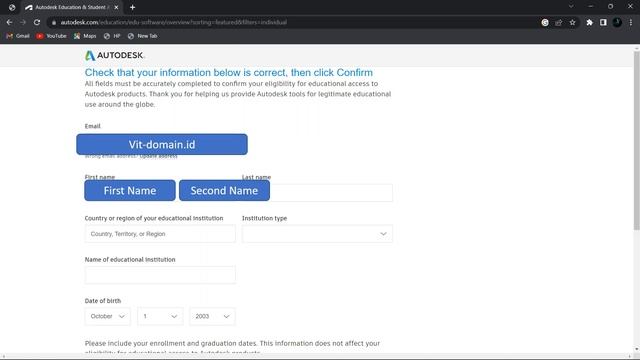Click the Country, Territory, or Region field
This screenshot has height=360, width=640.
click(160, 234)
